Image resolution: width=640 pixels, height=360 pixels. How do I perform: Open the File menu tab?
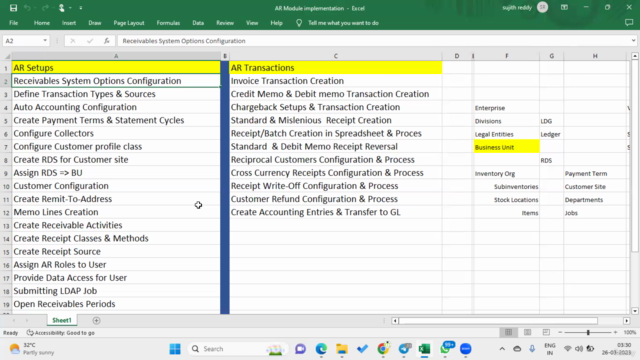pyautogui.click(x=13, y=23)
